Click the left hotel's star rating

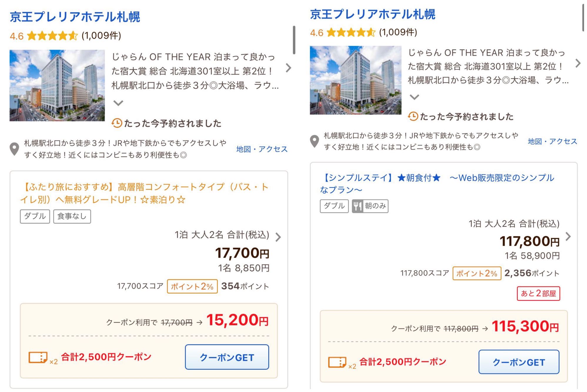coord(52,36)
